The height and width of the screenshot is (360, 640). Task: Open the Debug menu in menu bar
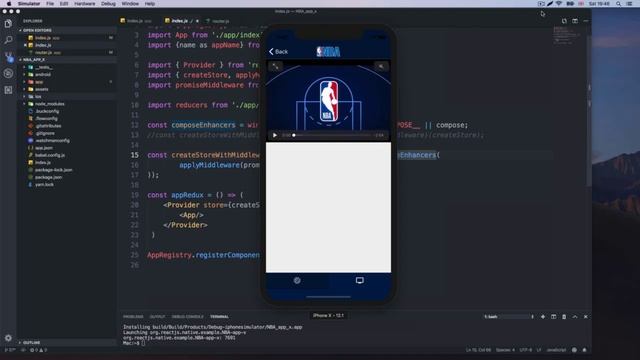[108, 4]
